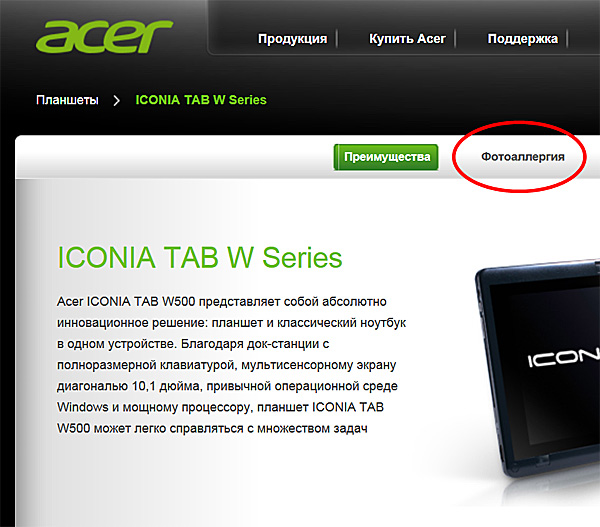Switch to the Преимущества tab
Image resolution: width=600 pixels, height=527 pixels.
[x=386, y=157]
